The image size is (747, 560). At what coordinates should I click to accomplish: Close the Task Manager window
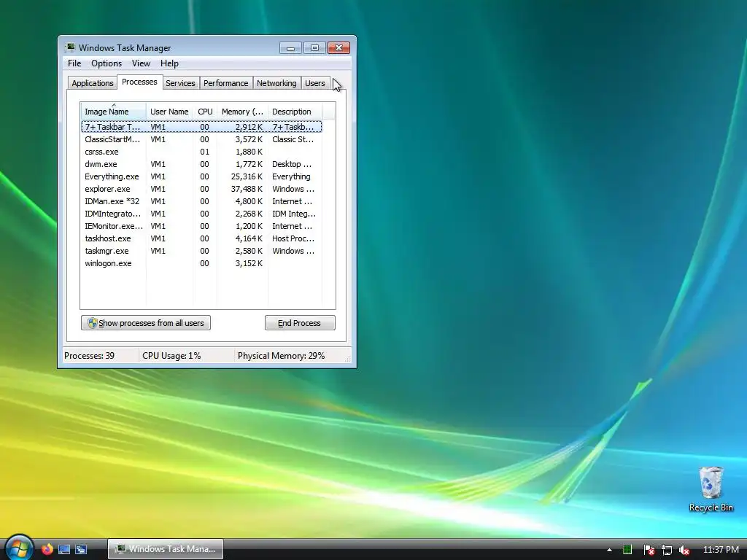point(338,47)
